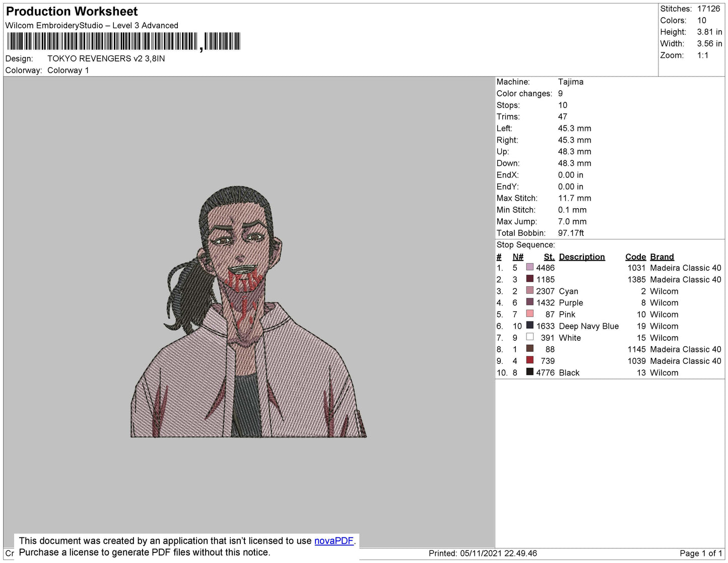This screenshot has height=563, width=728.
Task: Click the Max Jump value '7.0 mm'
Action: click(x=572, y=221)
